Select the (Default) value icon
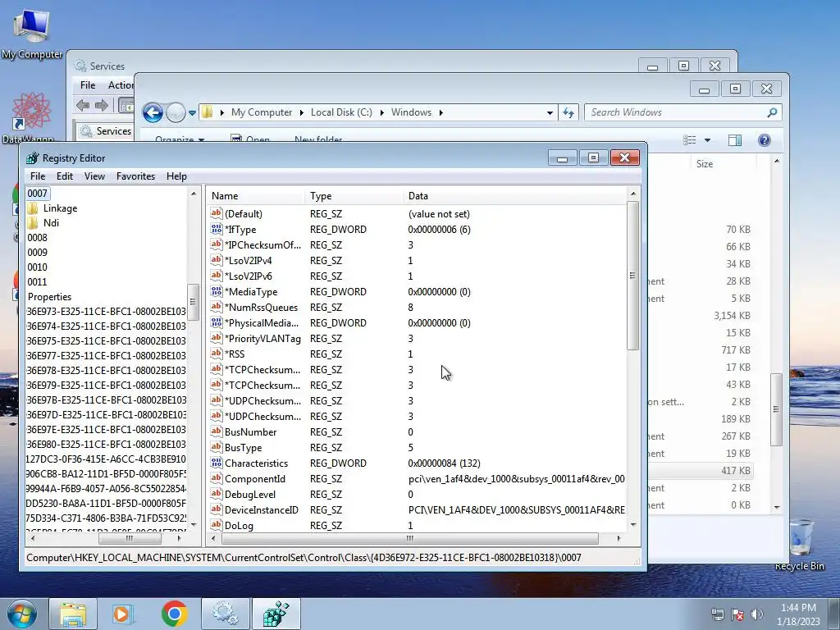840x630 pixels. click(217, 213)
